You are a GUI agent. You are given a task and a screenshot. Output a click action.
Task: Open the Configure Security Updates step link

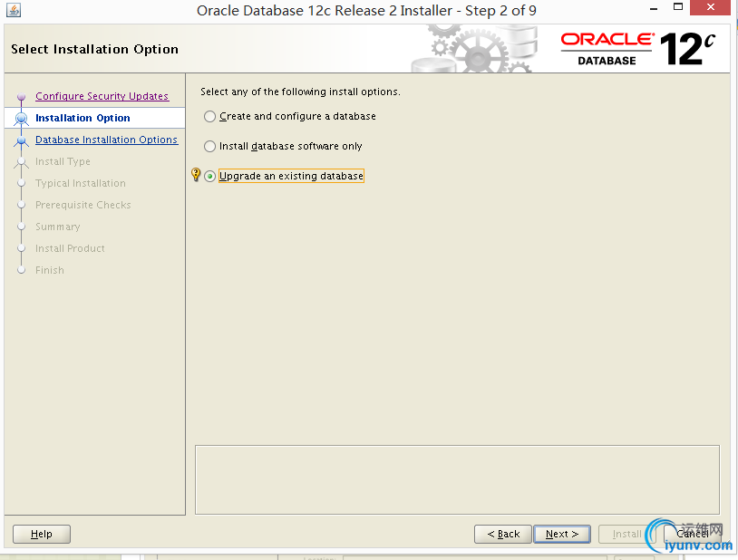point(102,96)
